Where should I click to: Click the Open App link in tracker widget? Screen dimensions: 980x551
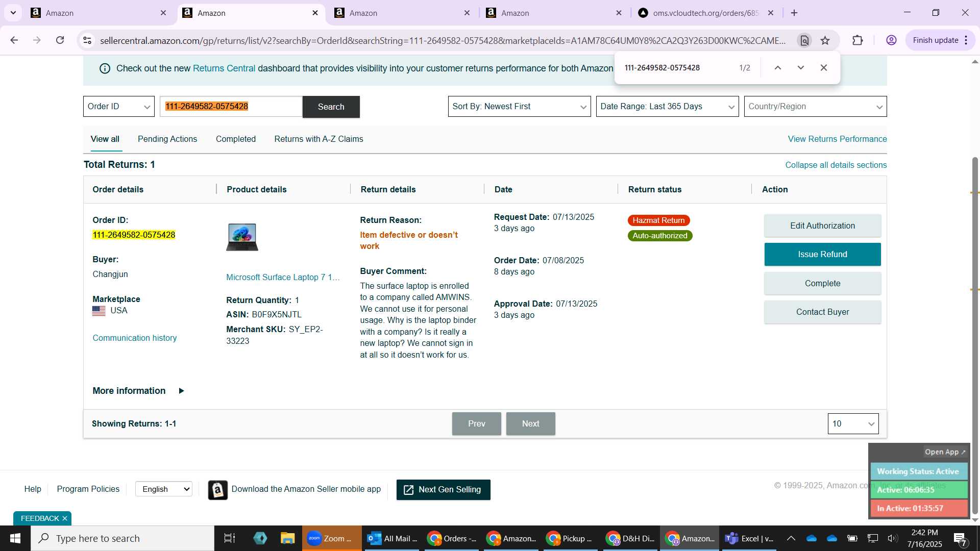(945, 452)
